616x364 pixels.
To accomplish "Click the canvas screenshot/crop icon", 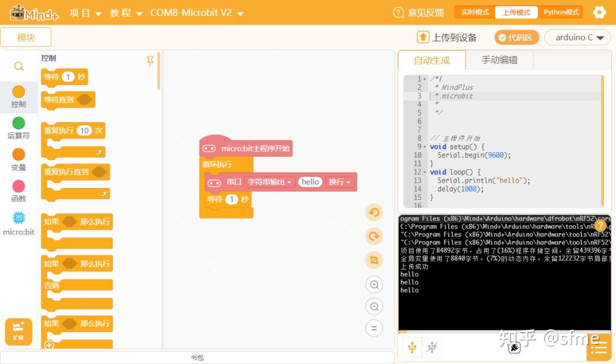I will 374,260.
